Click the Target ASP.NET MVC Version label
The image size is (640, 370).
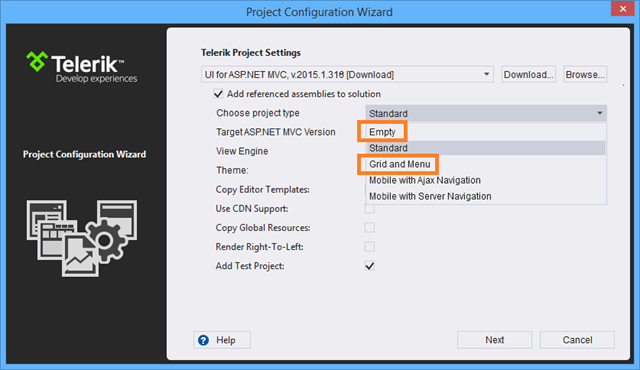pos(276,132)
